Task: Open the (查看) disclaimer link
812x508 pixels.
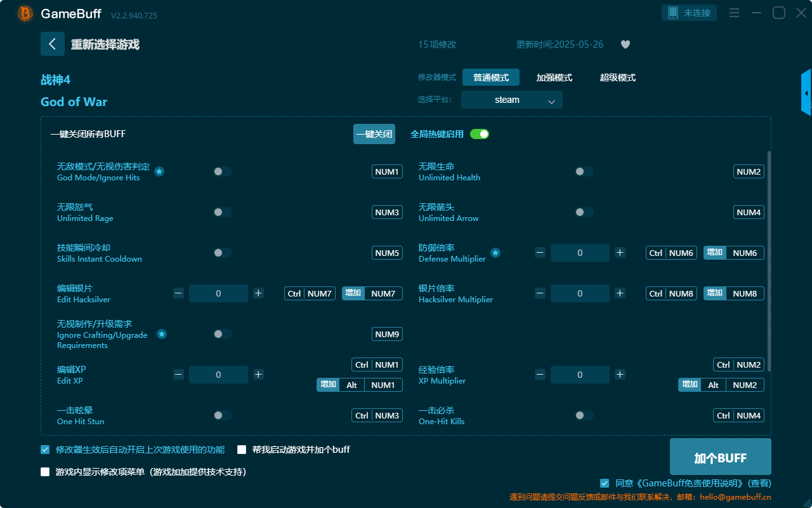Action: pyautogui.click(x=759, y=483)
